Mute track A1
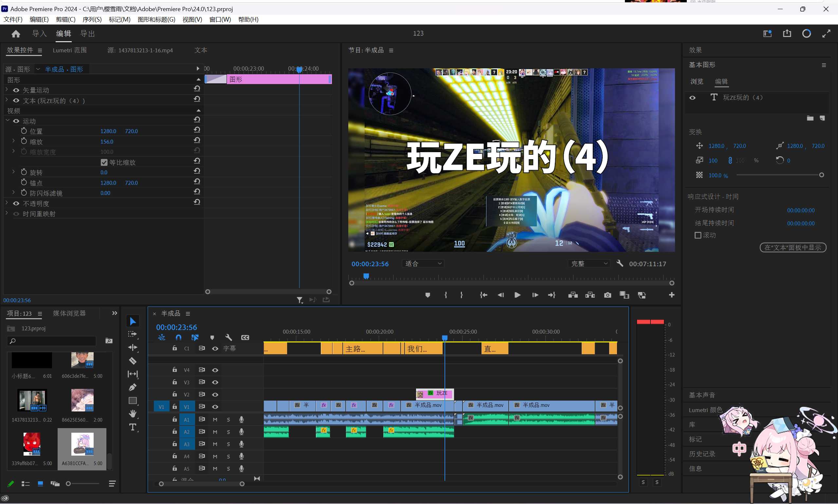The height and width of the screenshot is (504, 838). coord(215,420)
